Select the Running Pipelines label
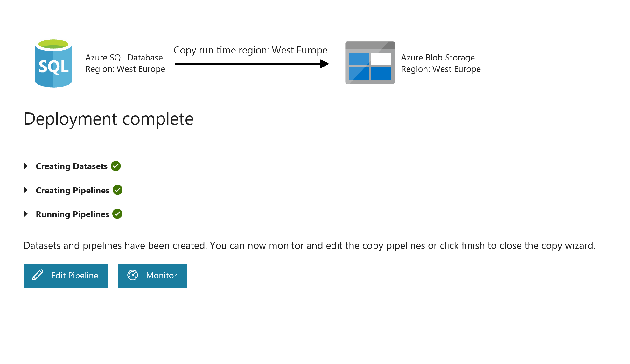The width and height of the screenshot is (630, 364). click(x=73, y=214)
